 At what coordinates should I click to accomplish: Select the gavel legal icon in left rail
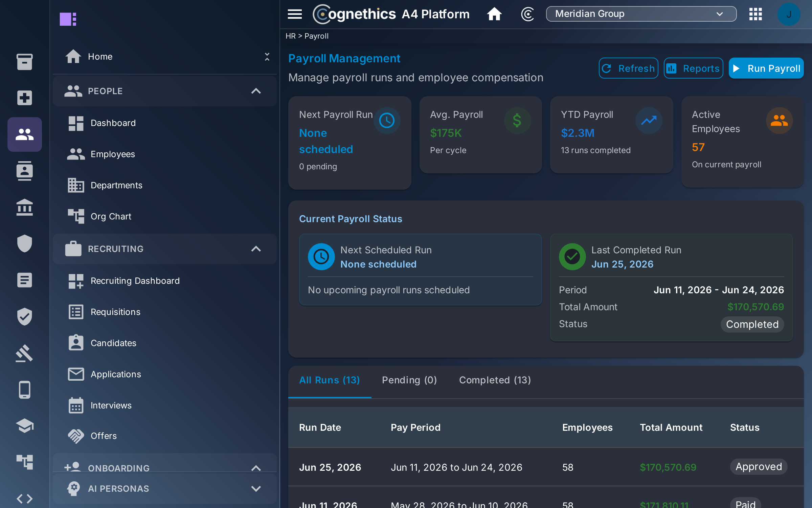click(24, 353)
